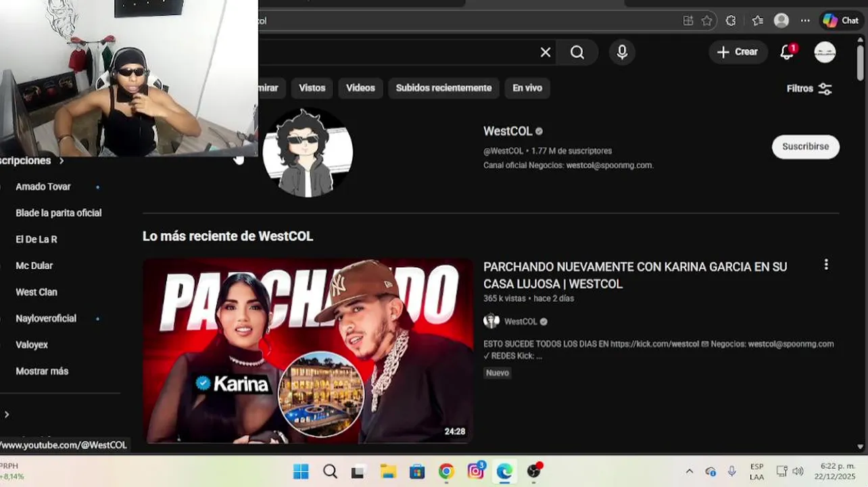Image resolution: width=868 pixels, height=487 pixels.
Task: Open OBS Studio from taskbar
Action: [534, 471]
